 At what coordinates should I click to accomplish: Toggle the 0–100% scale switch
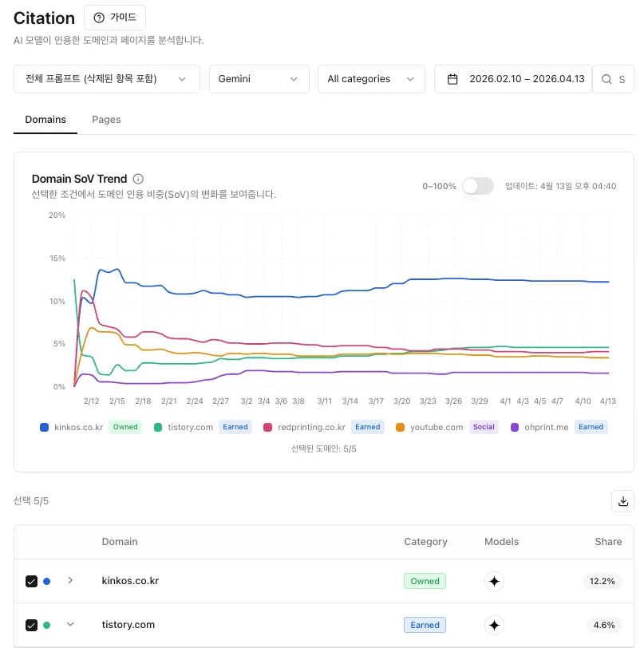pyautogui.click(x=478, y=186)
